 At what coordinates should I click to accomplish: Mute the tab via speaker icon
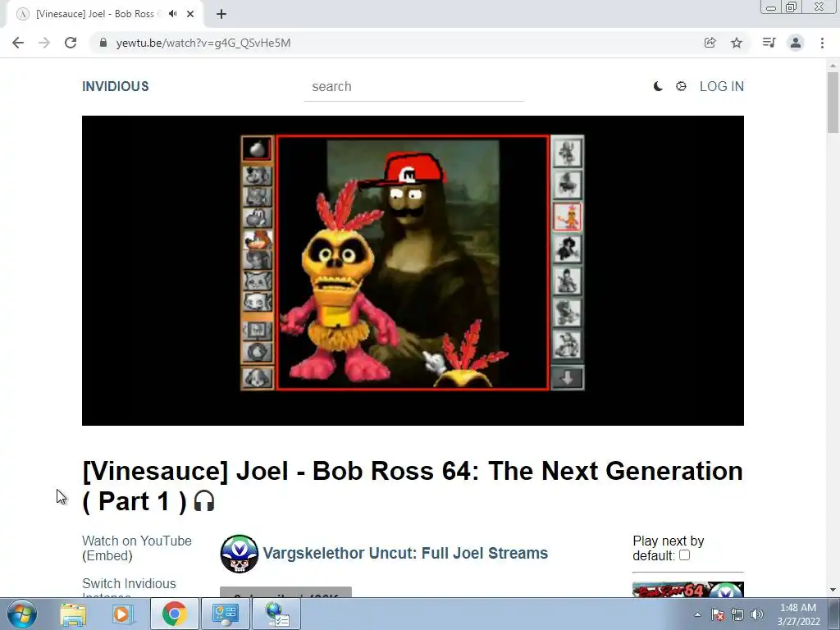point(172,14)
